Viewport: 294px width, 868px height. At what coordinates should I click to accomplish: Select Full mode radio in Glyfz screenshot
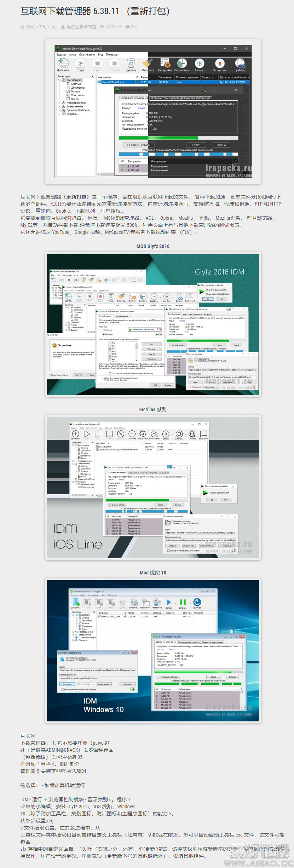coord(103,330)
